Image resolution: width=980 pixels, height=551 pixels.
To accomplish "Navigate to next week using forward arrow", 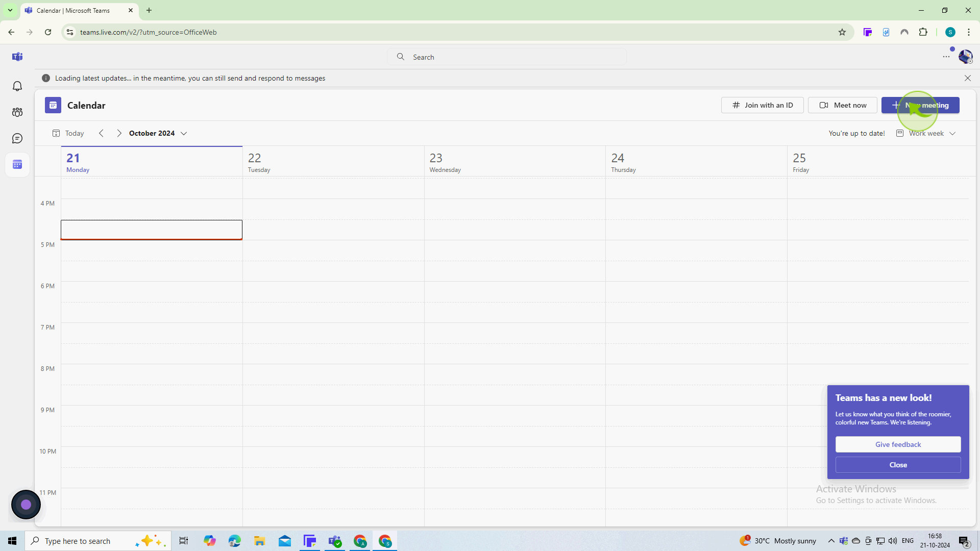I will (119, 133).
